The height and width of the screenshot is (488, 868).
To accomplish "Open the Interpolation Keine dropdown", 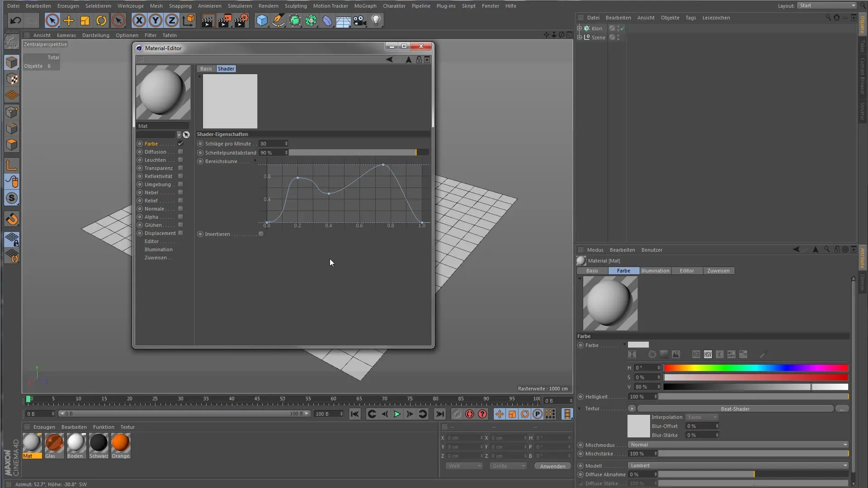I will [x=702, y=417].
